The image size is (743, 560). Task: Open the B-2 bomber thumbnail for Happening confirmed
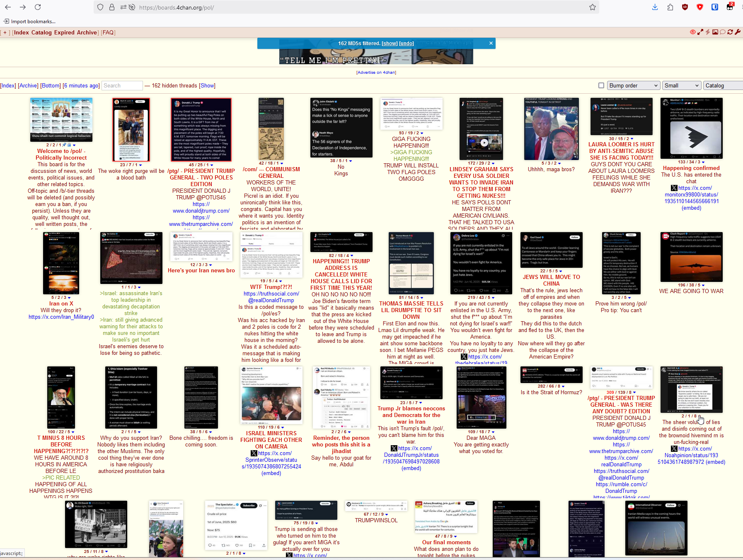point(691,128)
